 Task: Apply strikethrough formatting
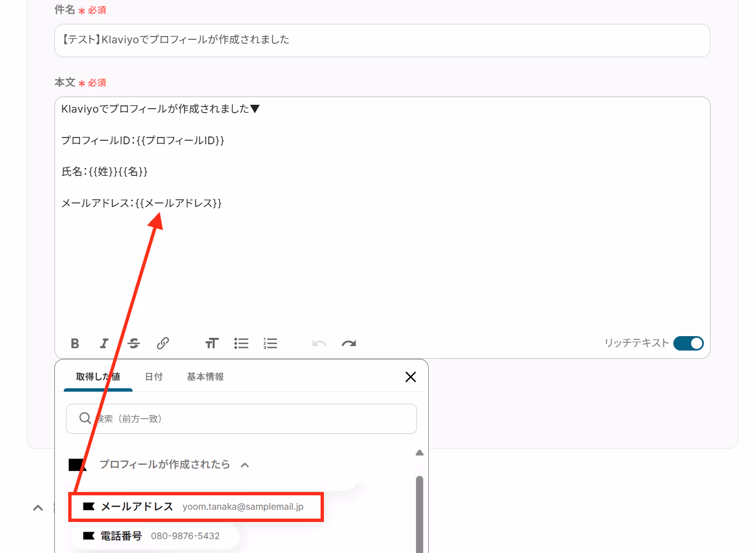(134, 343)
